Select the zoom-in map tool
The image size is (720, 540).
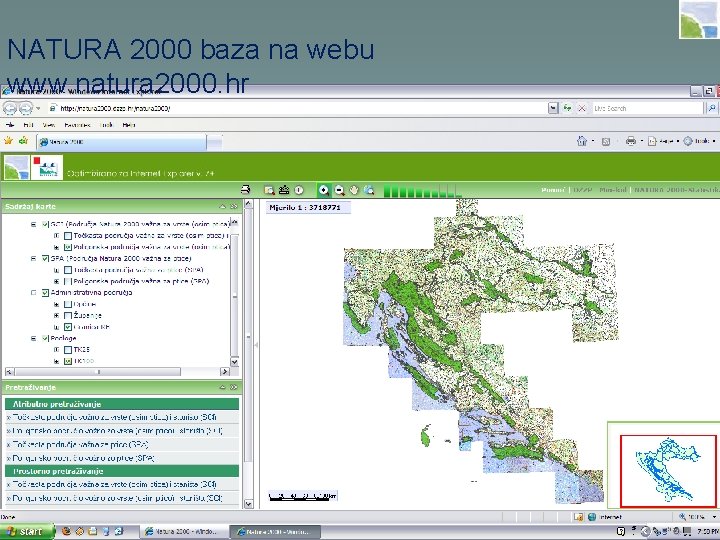(x=324, y=190)
